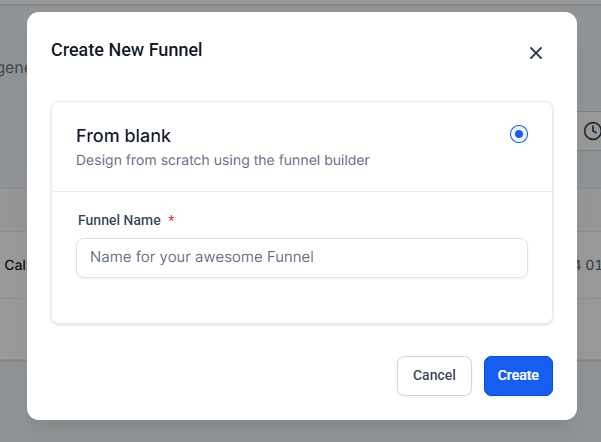Image resolution: width=601 pixels, height=442 pixels.
Task: Click the Funnel Name input field
Action: 301,257
